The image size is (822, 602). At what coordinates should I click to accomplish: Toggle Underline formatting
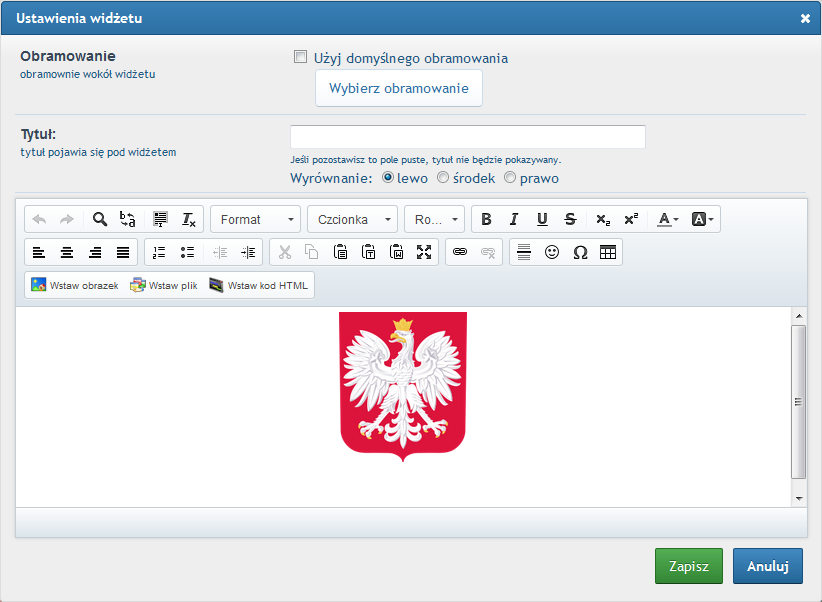point(542,219)
